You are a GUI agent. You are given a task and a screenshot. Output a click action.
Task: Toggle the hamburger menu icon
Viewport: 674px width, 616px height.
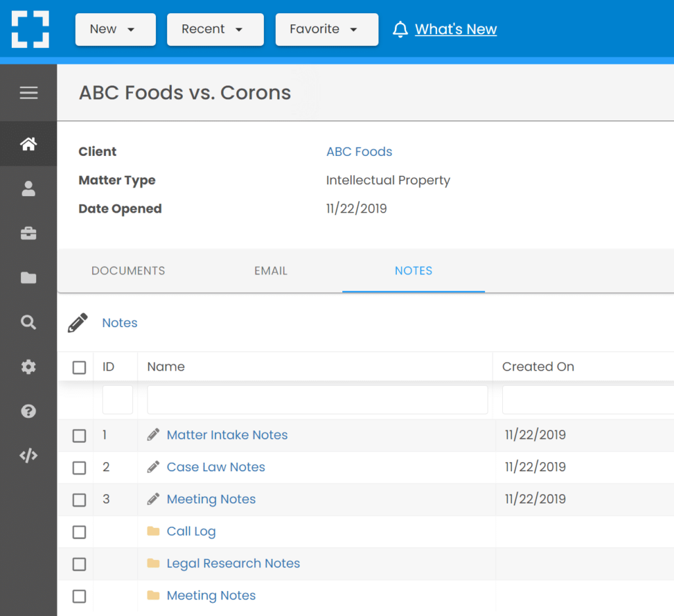click(x=28, y=93)
